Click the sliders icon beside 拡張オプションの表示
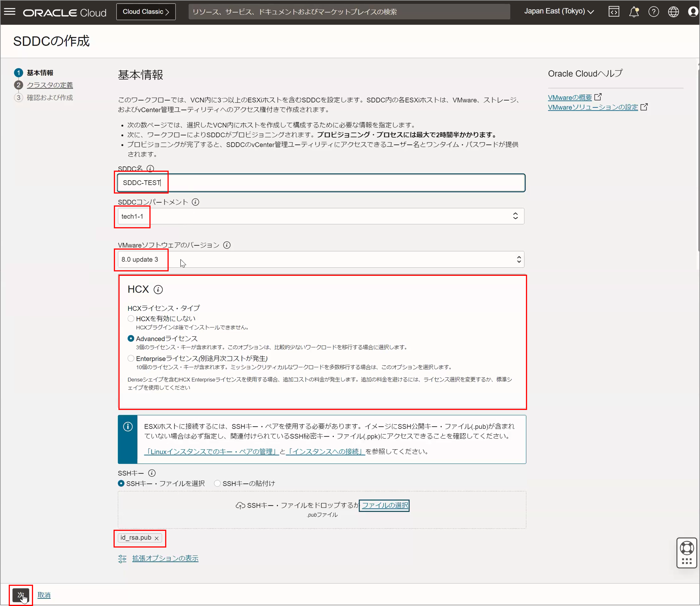This screenshot has width=700, height=606. coord(122,559)
